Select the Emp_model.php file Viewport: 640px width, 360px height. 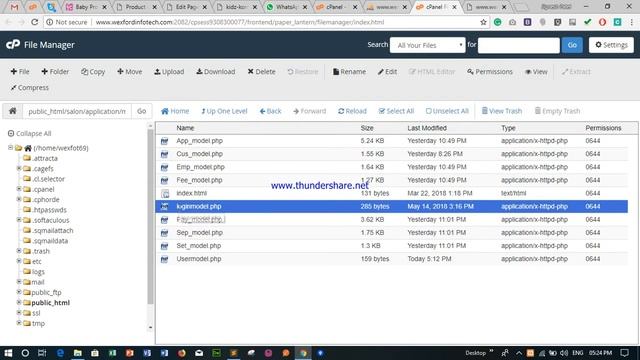click(x=392, y=167)
